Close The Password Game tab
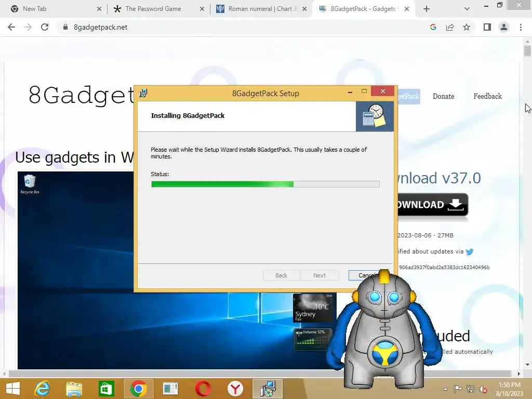 click(x=202, y=9)
